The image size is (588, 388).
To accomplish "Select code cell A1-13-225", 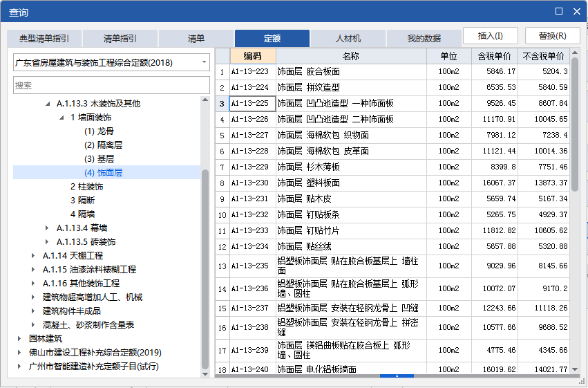I will click(253, 104).
